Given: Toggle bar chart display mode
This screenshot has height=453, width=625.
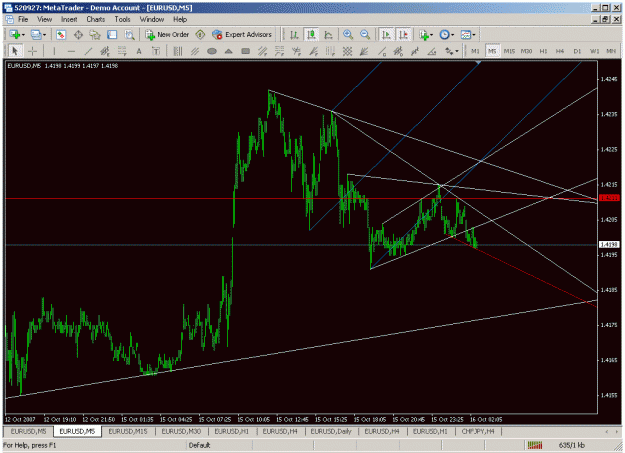Looking at the screenshot, I should point(294,35).
